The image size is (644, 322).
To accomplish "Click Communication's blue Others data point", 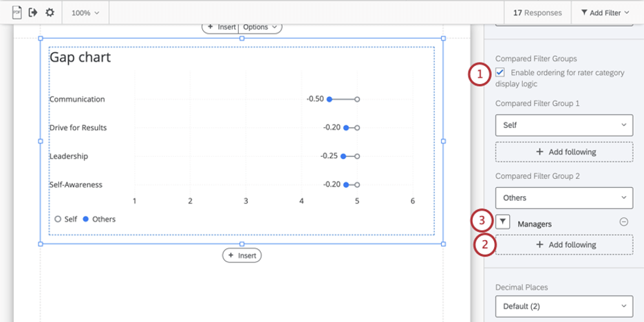I will pyautogui.click(x=329, y=99).
